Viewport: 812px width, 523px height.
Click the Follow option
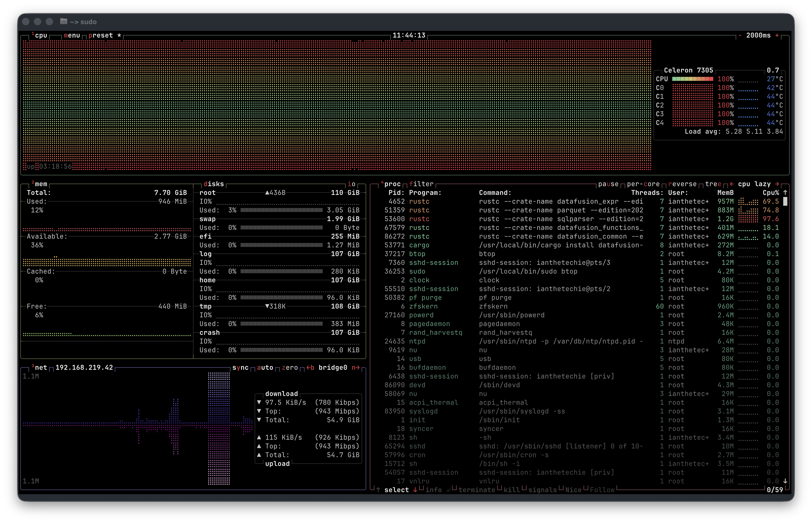point(602,490)
